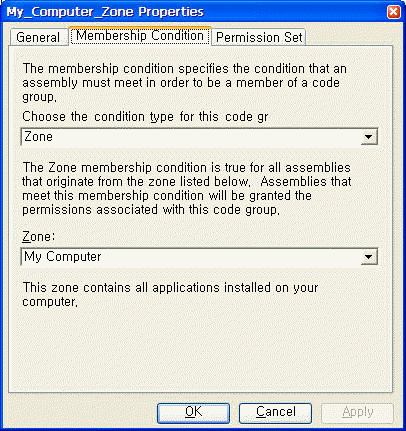Click the condition type field showing Zone
This screenshot has height=431, width=406.
click(199, 137)
